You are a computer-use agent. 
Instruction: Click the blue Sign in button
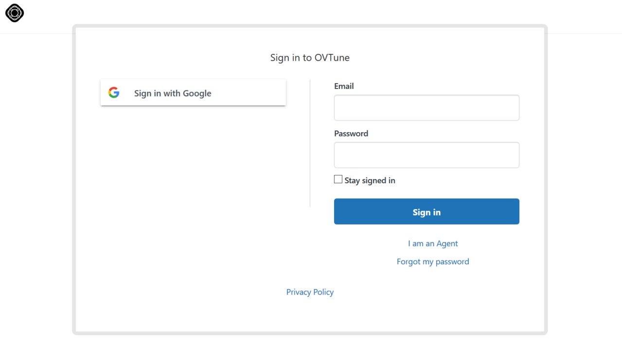[427, 211]
